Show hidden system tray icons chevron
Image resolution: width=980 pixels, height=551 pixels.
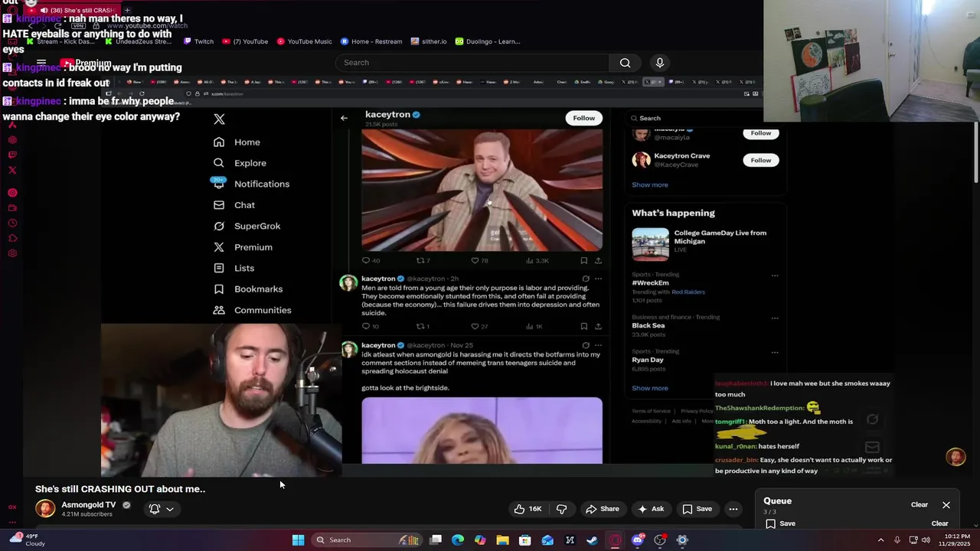point(880,540)
